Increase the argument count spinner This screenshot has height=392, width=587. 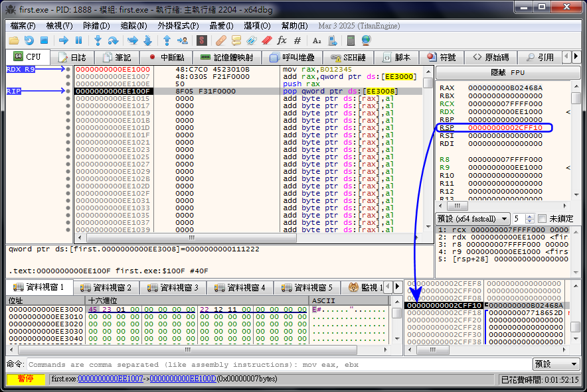click(531, 216)
